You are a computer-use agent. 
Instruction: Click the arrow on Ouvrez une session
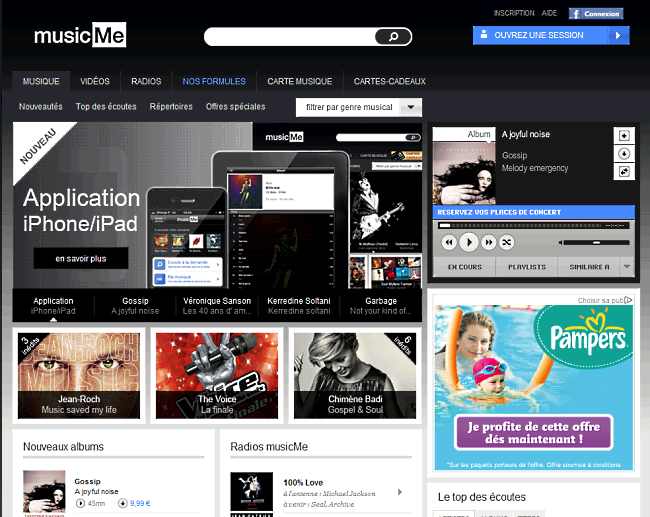tap(618, 35)
